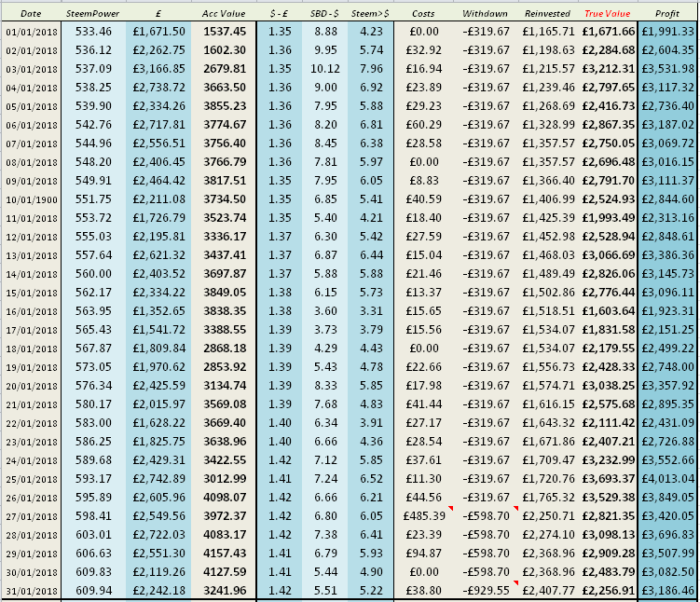Select Profit cell £3,186.46
The height and width of the screenshot is (602, 700).
pos(668,591)
